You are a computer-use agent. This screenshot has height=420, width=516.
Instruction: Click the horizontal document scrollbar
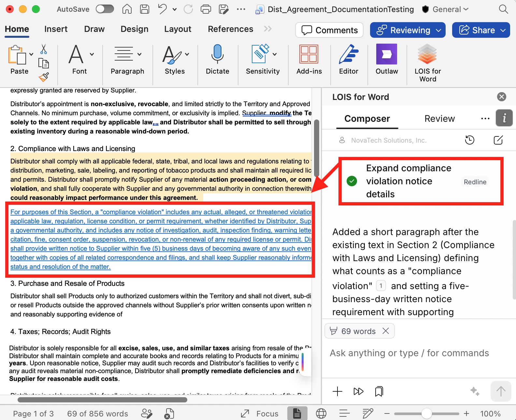102,399
